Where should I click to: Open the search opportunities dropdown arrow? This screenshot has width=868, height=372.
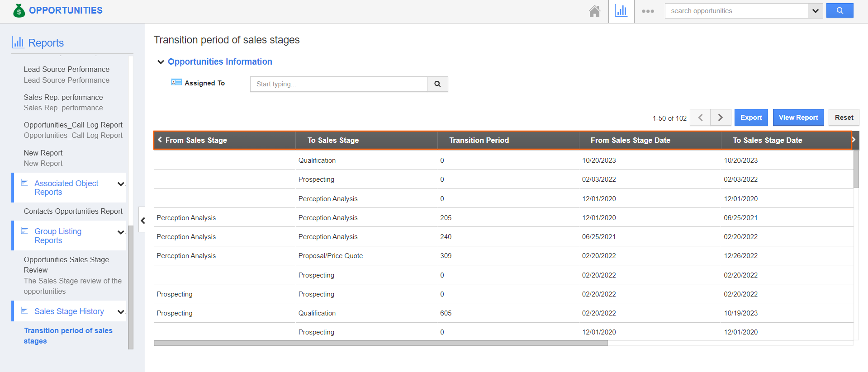(x=815, y=11)
